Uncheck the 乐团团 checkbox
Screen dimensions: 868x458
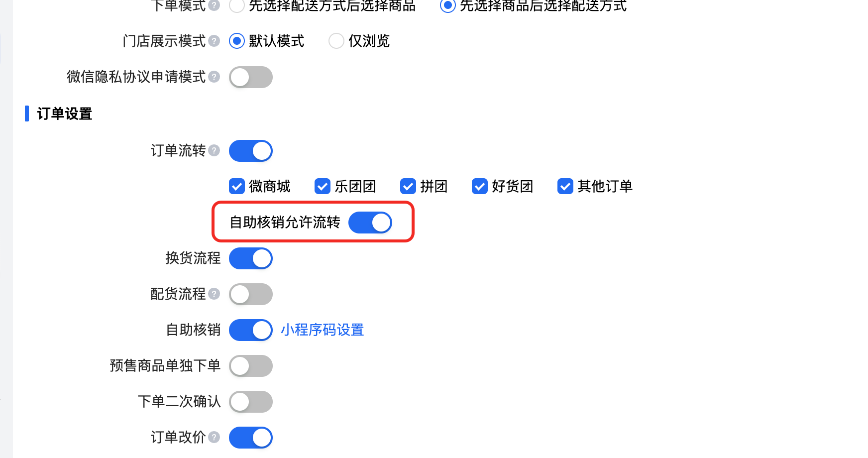[323, 186]
